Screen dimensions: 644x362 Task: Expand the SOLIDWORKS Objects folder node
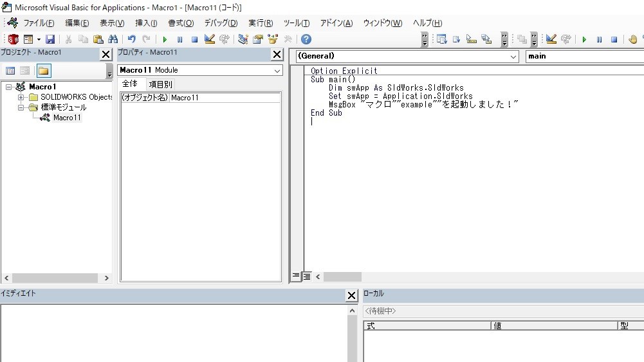point(21,97)
